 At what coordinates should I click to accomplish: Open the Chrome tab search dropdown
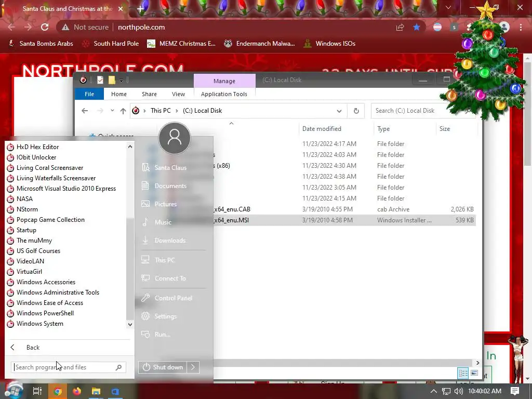coord(448,7)
